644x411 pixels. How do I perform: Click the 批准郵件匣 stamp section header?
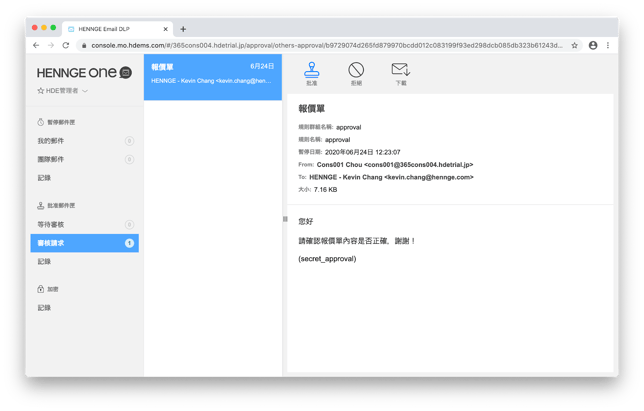[x=56, y=205]
